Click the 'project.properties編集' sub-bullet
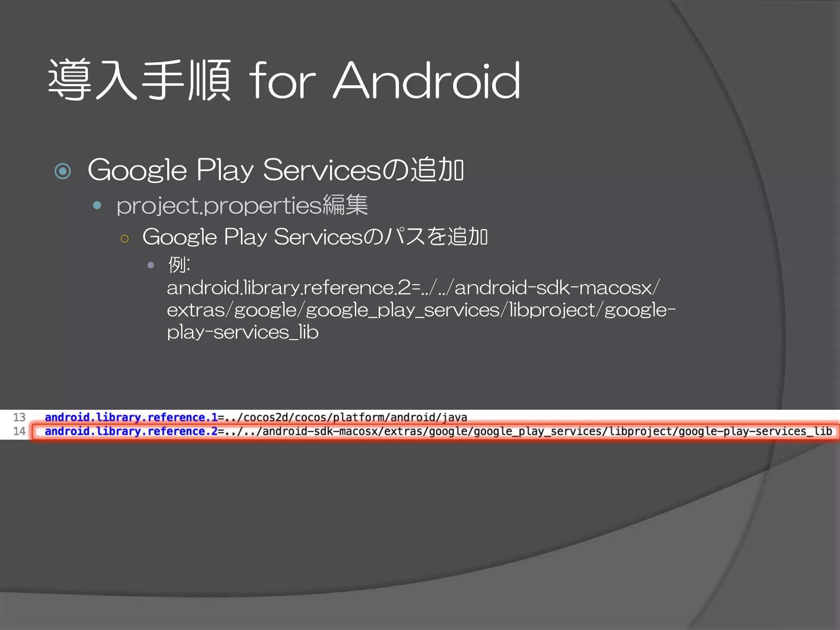Viewport: 840px width, 630px height. pos(242,205)
